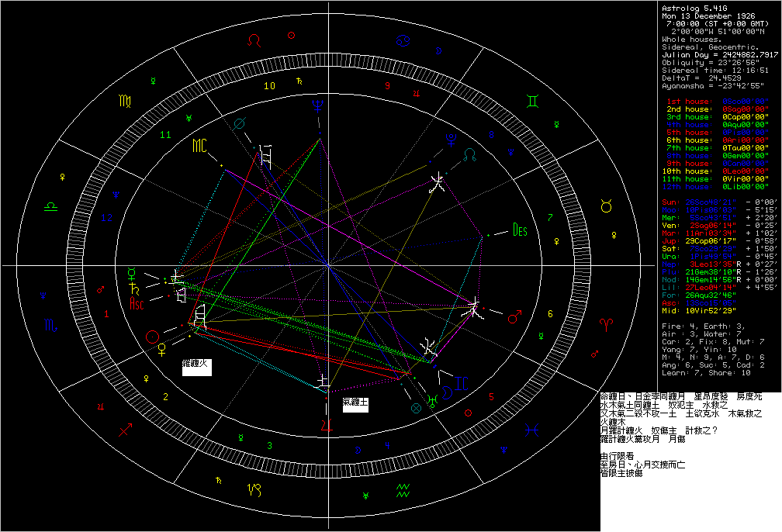782x532 pixels.
Task: Select the large red Sun glyph
Action: [153, 336]
